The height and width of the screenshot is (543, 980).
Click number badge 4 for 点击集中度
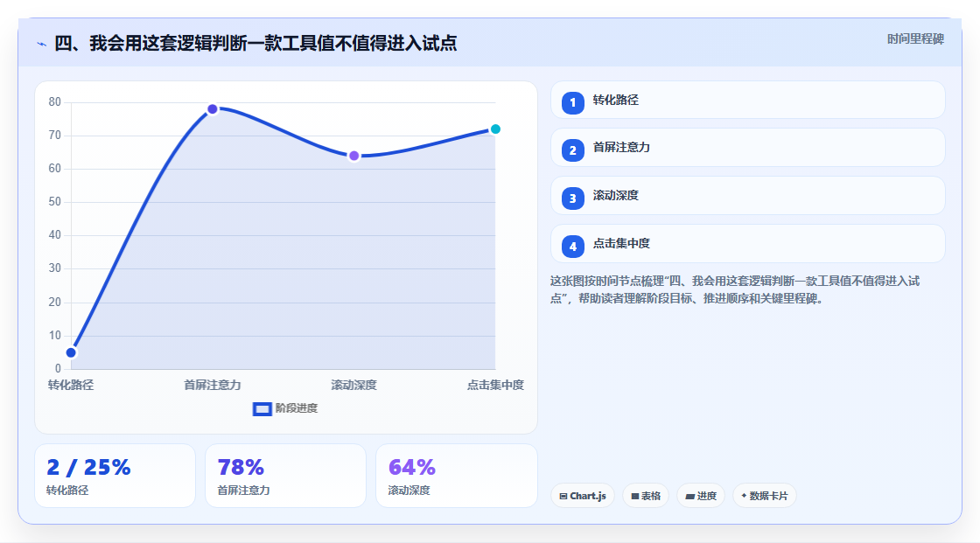coord(572,247)
